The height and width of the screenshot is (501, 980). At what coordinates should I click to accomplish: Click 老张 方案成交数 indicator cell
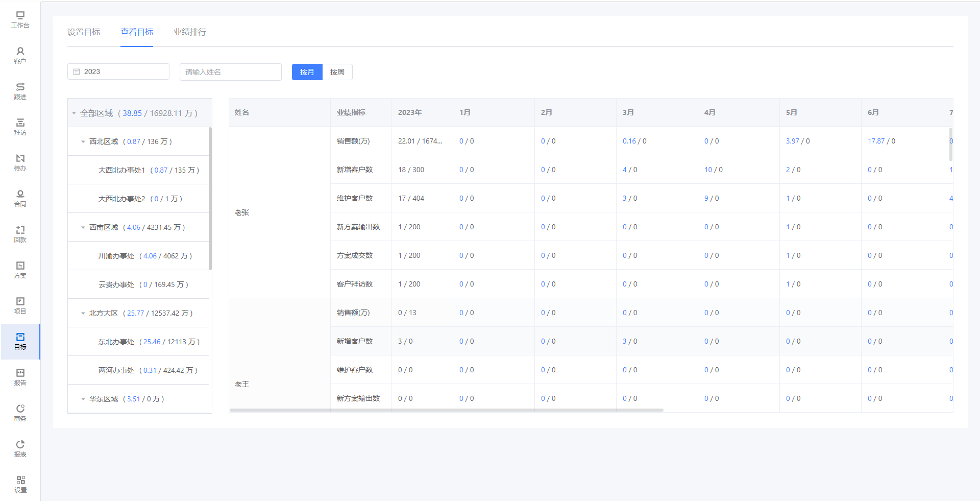coord(361,255)
